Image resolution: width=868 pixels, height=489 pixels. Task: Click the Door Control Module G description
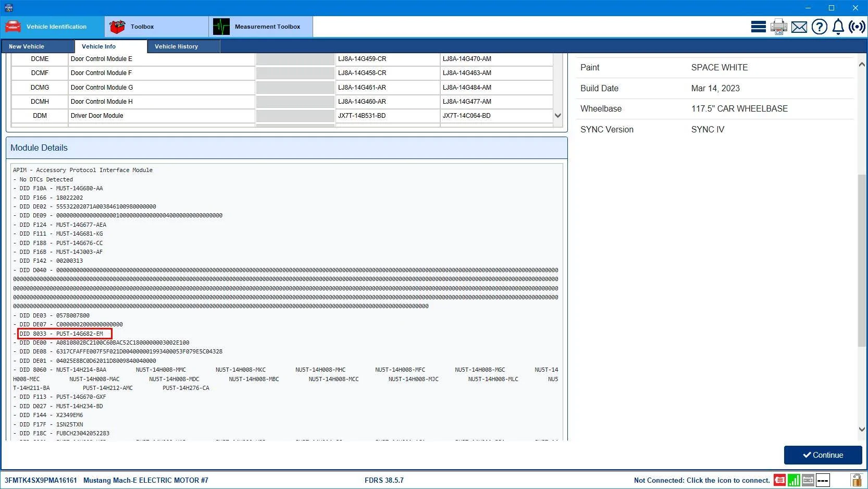(102, 88)
